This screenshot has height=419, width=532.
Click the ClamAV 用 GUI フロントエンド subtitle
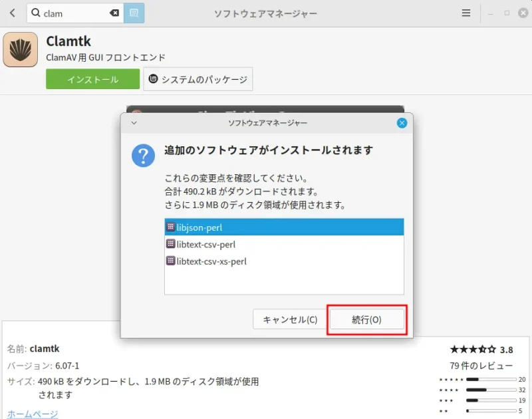(106, 58)
